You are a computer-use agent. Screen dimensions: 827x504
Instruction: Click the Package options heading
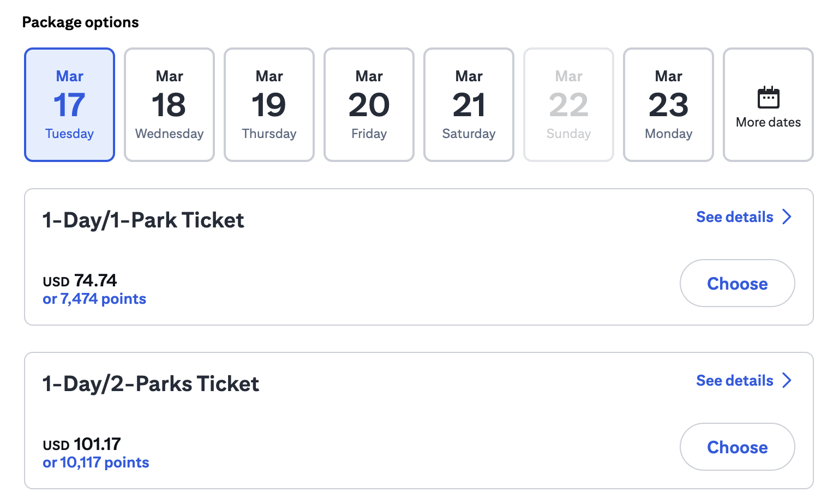(80, 22)
